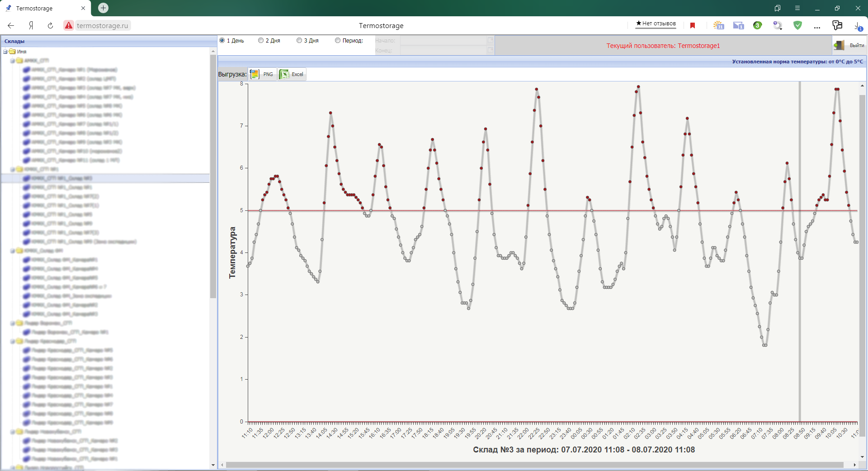The image size is (868, 471).
Task: Click the horizontal chart scrollbar
Action: click(x=534, y=465)
